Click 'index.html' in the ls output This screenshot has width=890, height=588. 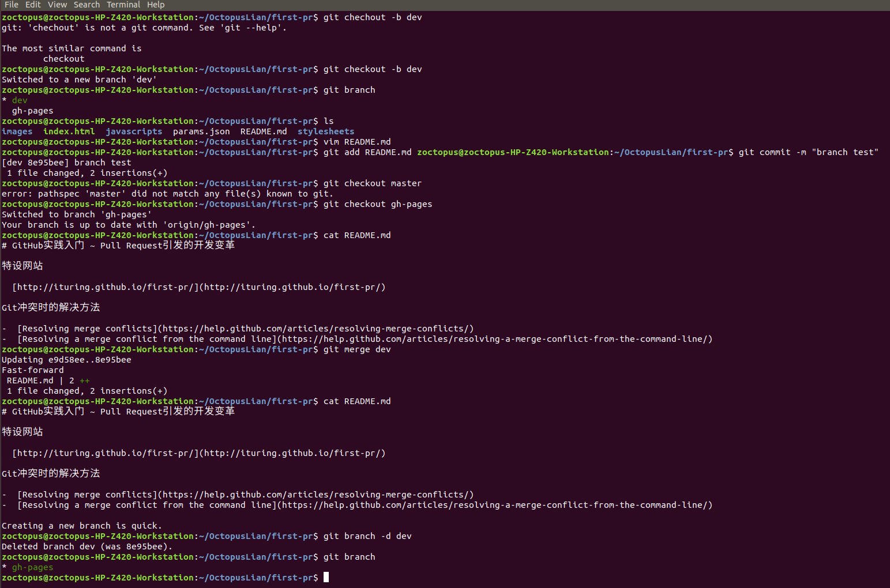click(69, 131)
